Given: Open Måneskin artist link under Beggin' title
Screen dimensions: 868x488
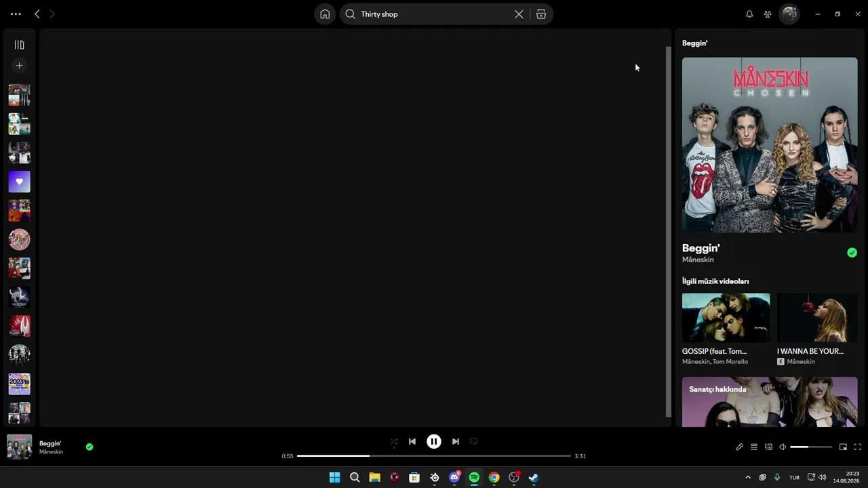Looking at the screenshot, I should coord(698,260).
